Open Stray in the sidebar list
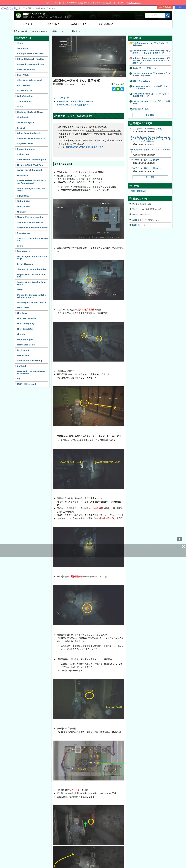This screenshot has height=868, width=186. [x=20, y=290]
